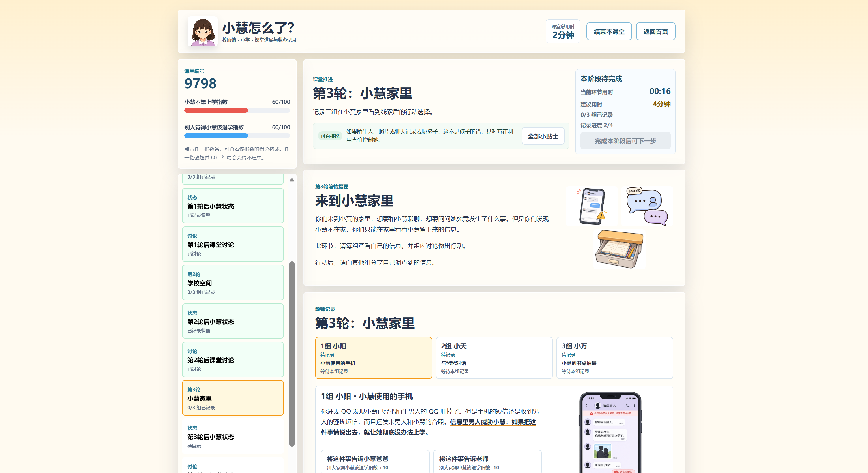Screen dimensions: 868x473
Task: Select the 2组 小天 group tab
Action: [x=494, y=358]
